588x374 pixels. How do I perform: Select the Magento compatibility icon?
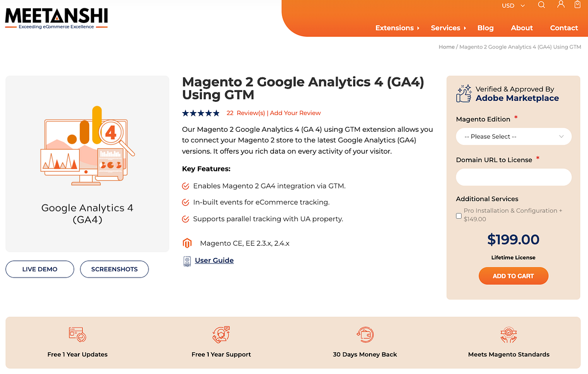[x=187, y=243]
